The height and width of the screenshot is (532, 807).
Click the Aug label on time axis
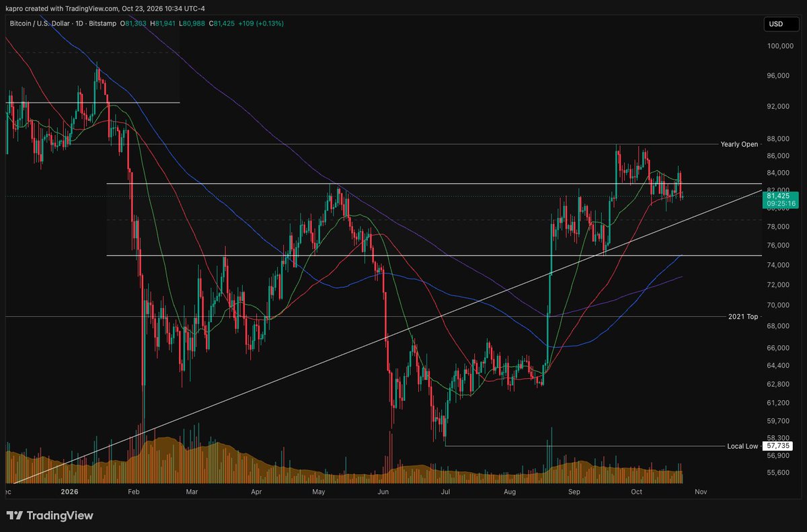click(510, 492)
